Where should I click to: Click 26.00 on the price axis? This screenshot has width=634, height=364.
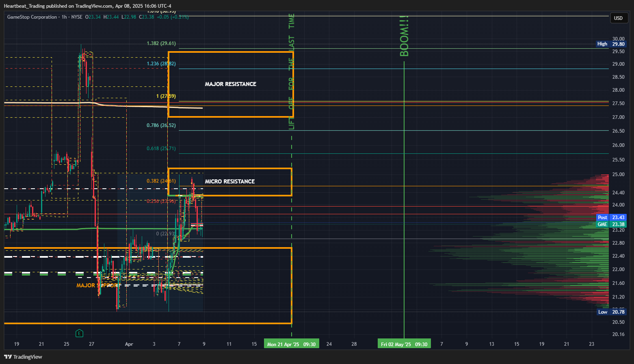pyautogui.click(x=618, y=145)
